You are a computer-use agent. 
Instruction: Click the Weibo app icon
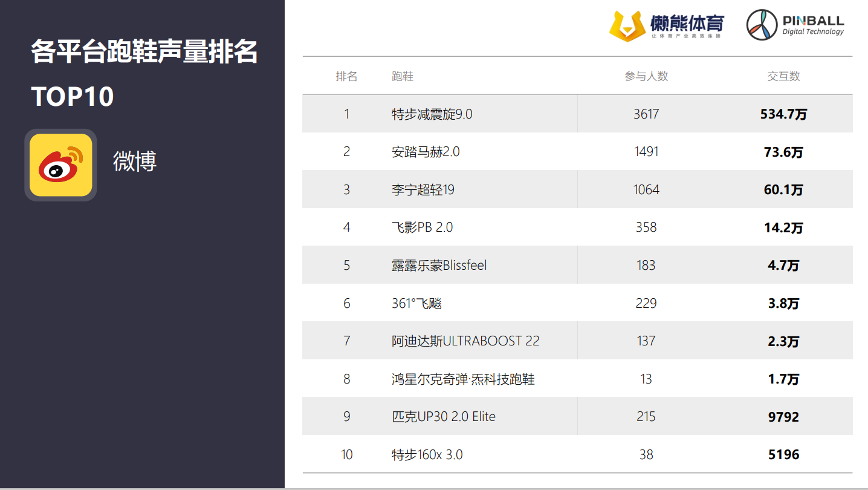coord(60,165)
